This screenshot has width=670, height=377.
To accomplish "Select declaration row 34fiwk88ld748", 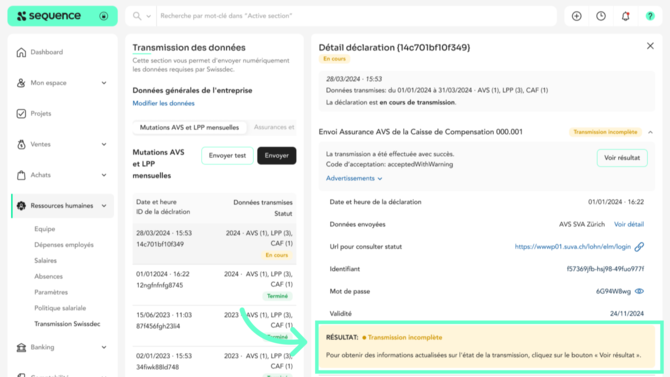I will click(x=214, y=362).
